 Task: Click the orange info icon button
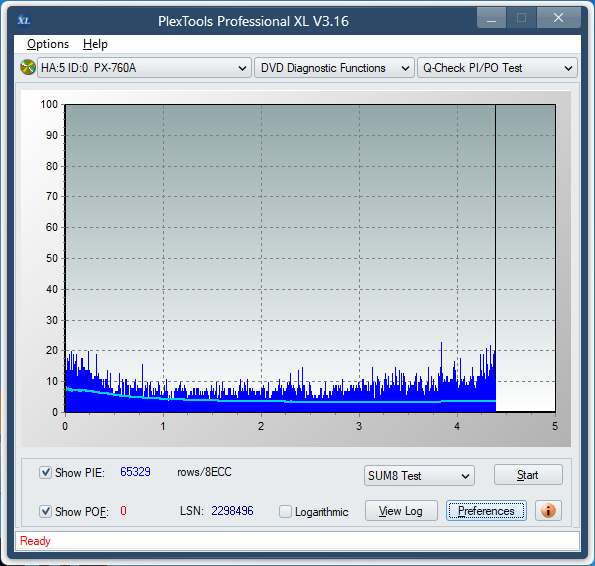548,511
